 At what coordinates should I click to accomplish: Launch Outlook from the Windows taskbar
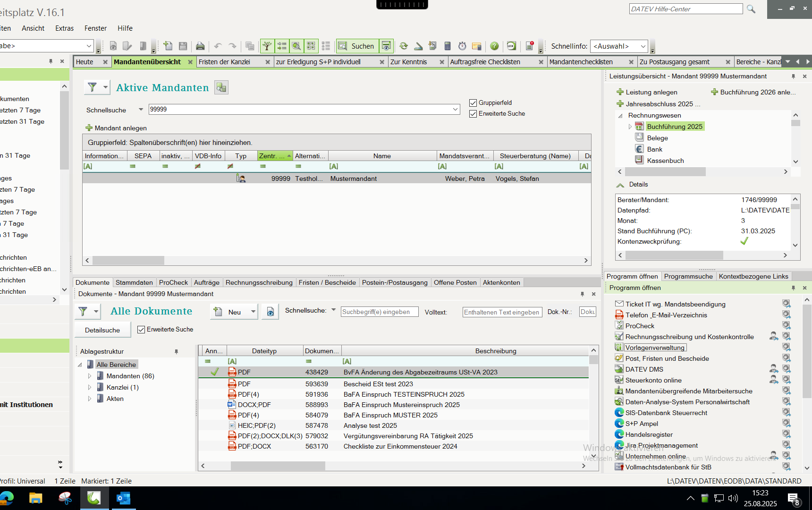123,498
